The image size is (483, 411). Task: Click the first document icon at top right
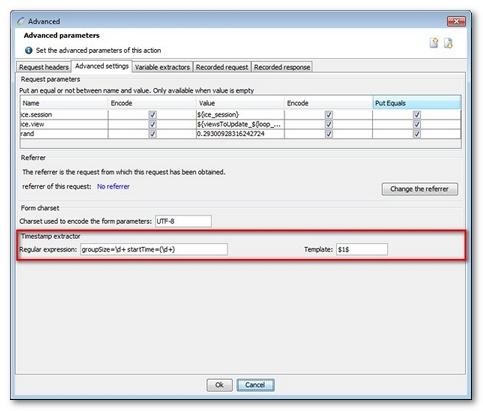point(434,43)
